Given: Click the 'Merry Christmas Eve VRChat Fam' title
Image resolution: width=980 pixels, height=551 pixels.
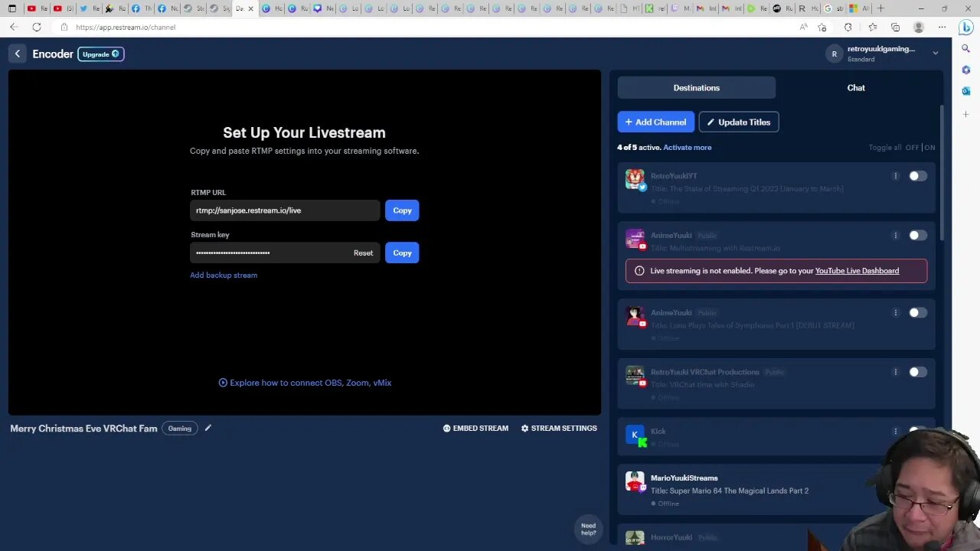Looking at the screenshot, I should [x=83, y=429].
